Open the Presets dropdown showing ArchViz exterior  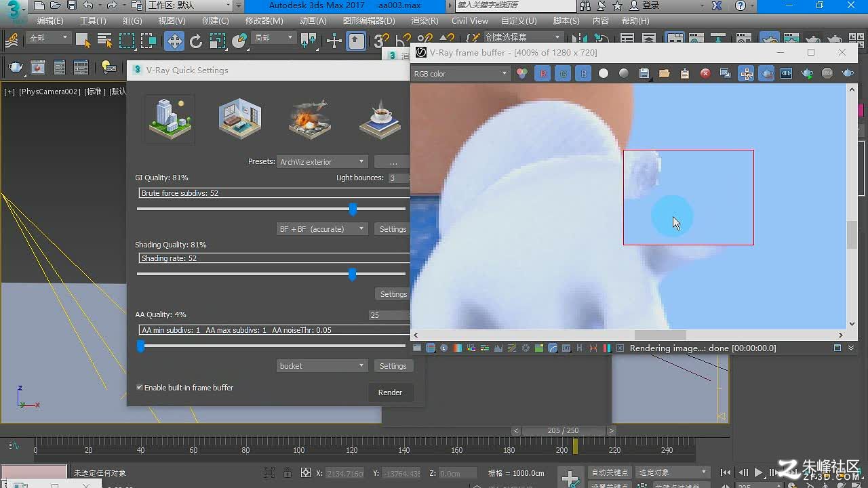(x=322, y=162)
